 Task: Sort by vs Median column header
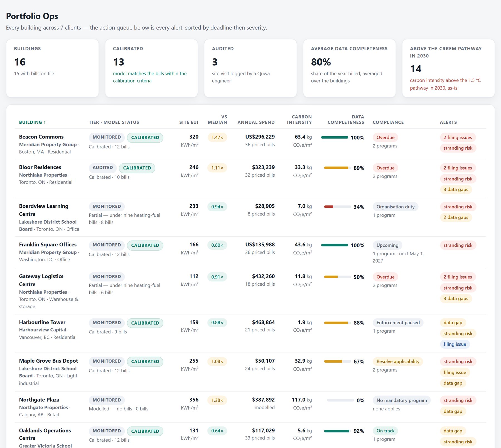[x=217, y=120]
